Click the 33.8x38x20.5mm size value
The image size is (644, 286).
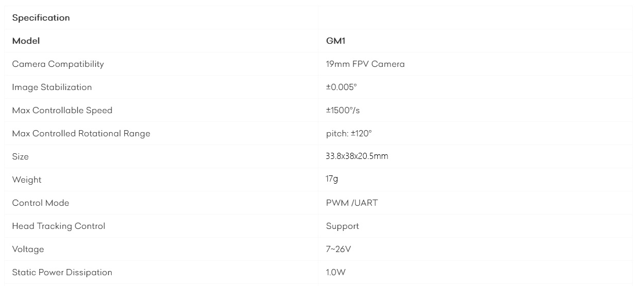point(357,156)
